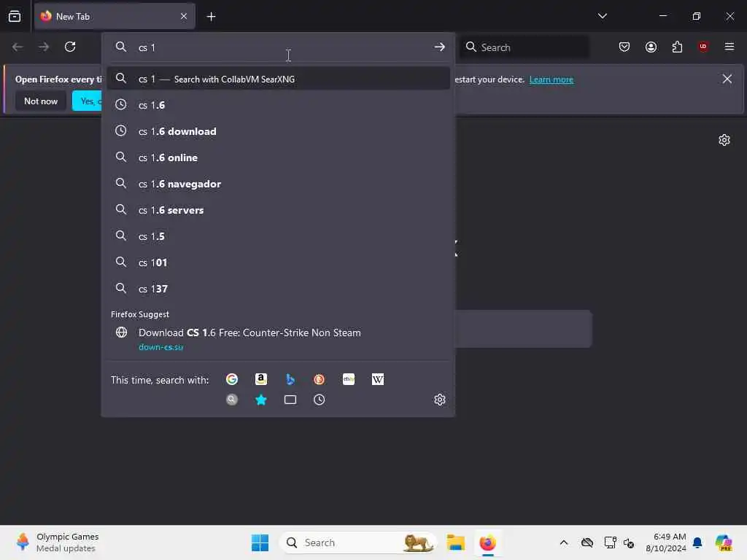Expand the list all tabs chevron
The width and height of the screenshot is (747, 560).
click(602, 16)
